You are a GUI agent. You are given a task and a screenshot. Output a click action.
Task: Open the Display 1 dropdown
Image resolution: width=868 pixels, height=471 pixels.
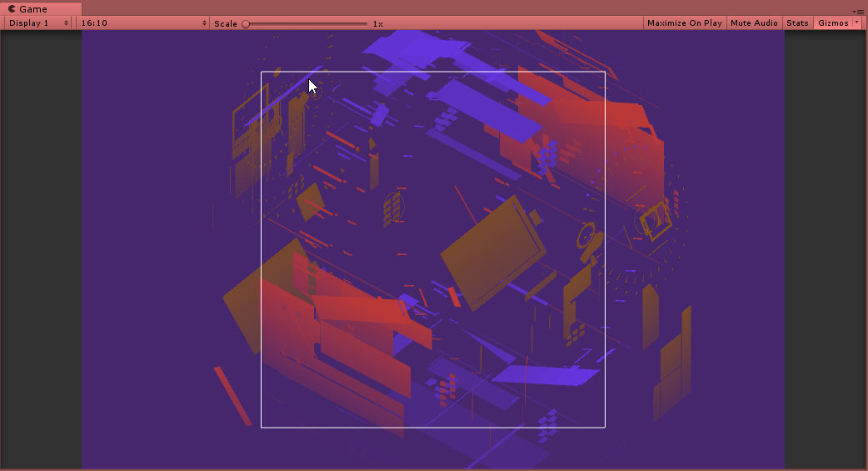click(x=38, y=23)
